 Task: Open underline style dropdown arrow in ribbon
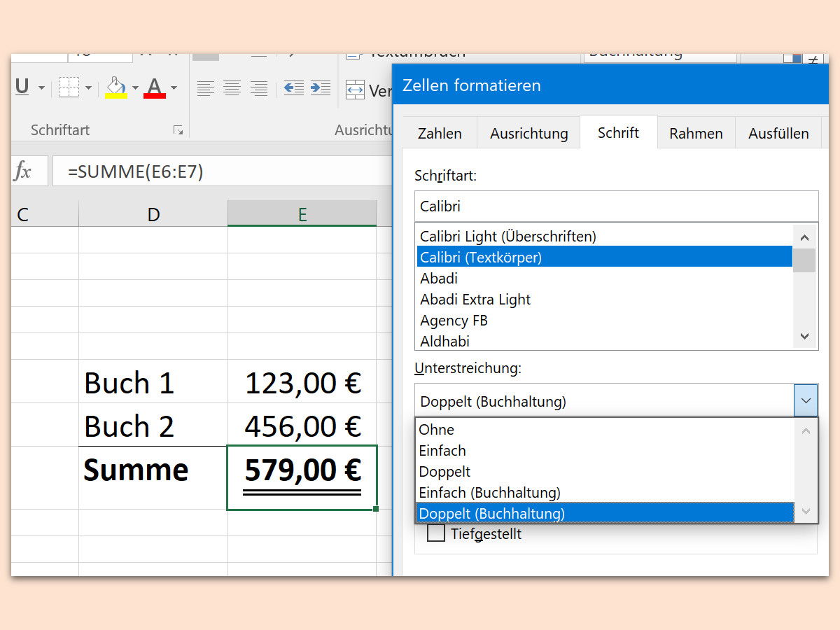[x=41, y=88]
